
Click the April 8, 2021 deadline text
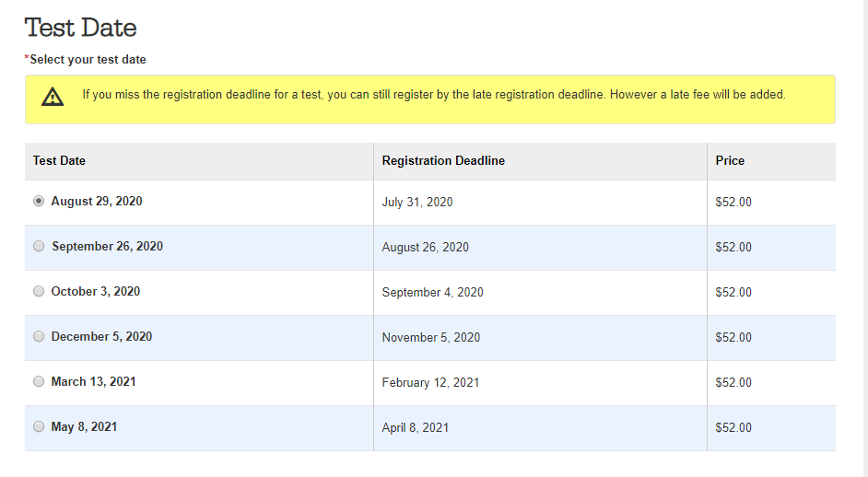pyautogui.click(x=416, y=428)
